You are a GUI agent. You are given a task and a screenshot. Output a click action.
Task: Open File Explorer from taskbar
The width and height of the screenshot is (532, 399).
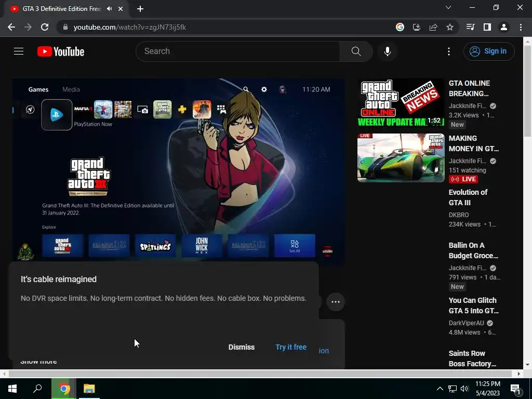89,389
